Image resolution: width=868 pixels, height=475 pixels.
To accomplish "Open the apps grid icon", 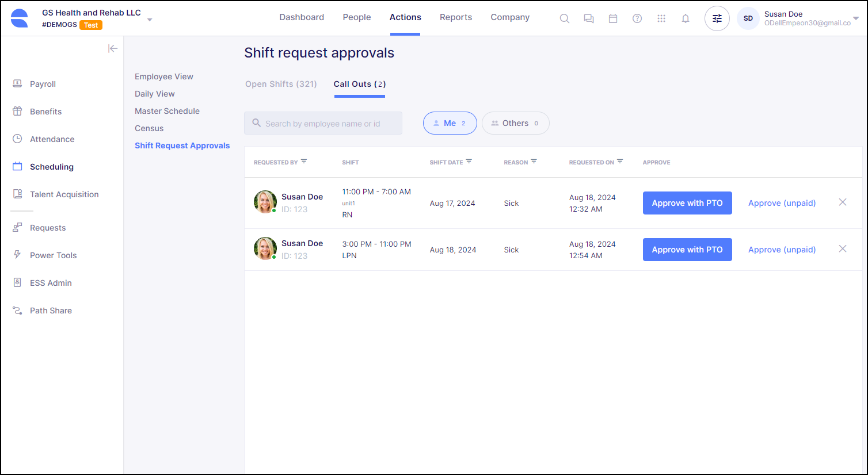I will (661, 18).
